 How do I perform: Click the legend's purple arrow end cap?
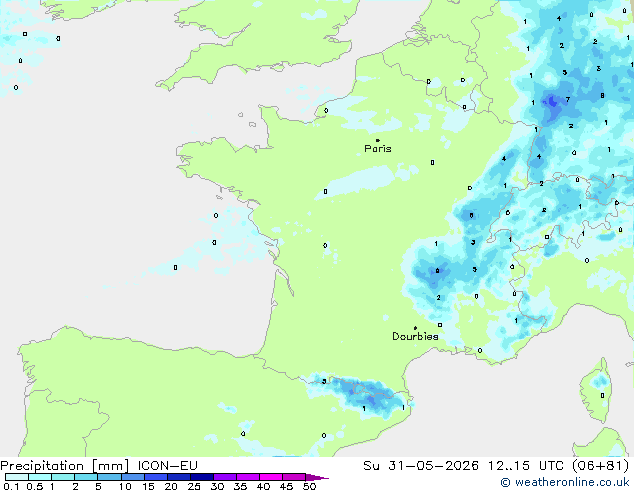click(x=317, y=477)
